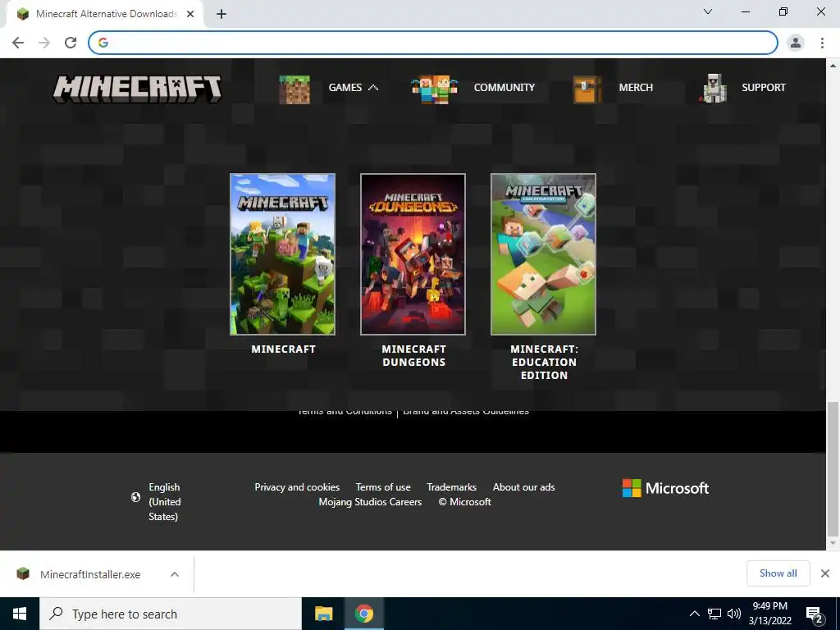Go back with the browser back arrow
Viewport: 840px width, 630px height.
[x=18, y=43]
